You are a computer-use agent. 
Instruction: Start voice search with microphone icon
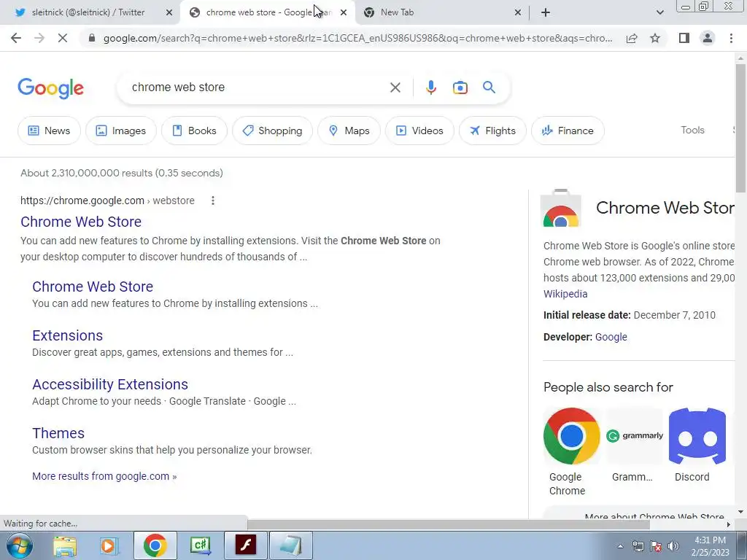pos(430,87)
